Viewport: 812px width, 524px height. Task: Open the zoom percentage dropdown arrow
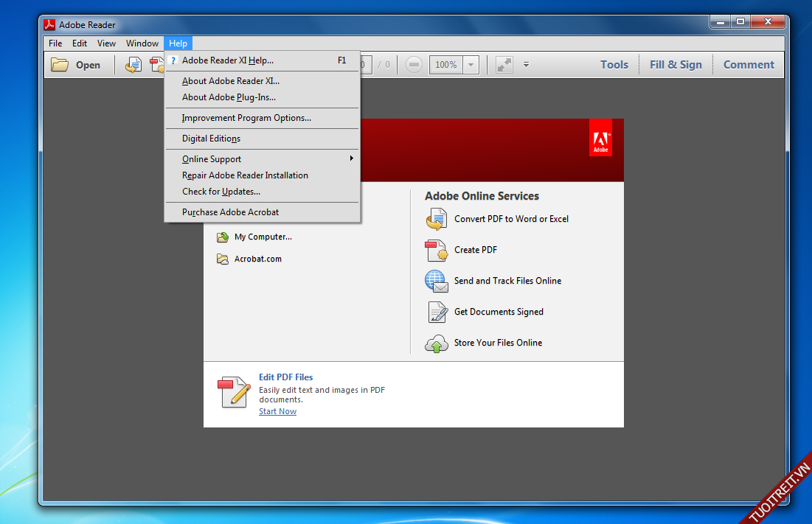point(472,65)
